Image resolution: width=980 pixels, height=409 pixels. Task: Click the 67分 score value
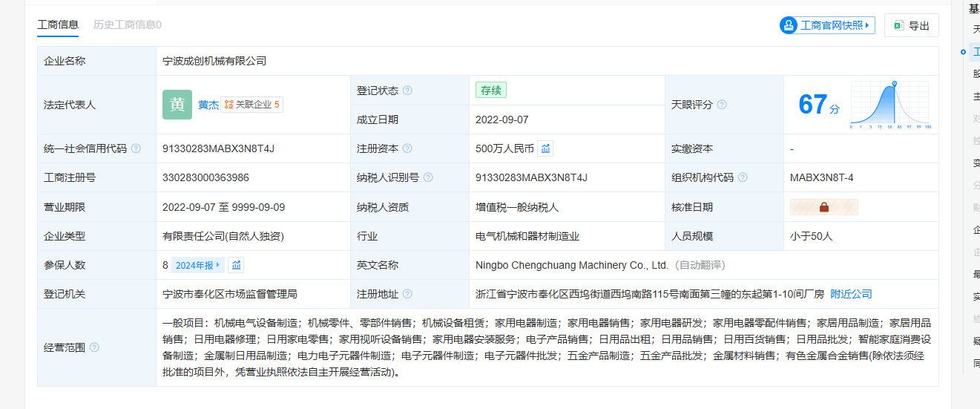819,104
